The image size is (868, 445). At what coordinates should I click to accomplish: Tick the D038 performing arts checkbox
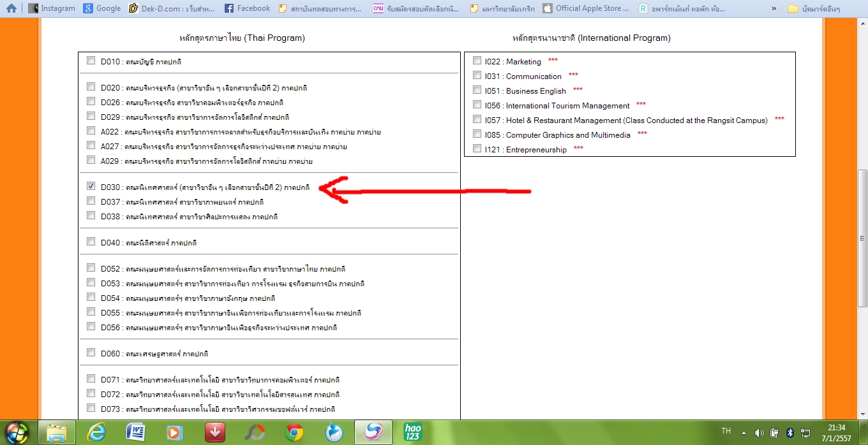pos(91,215)
